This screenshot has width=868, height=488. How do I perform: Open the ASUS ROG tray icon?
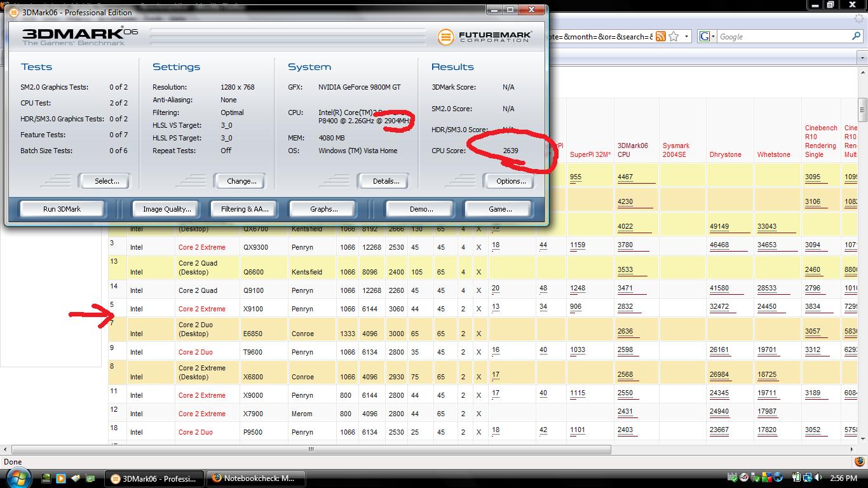(743, 477)
